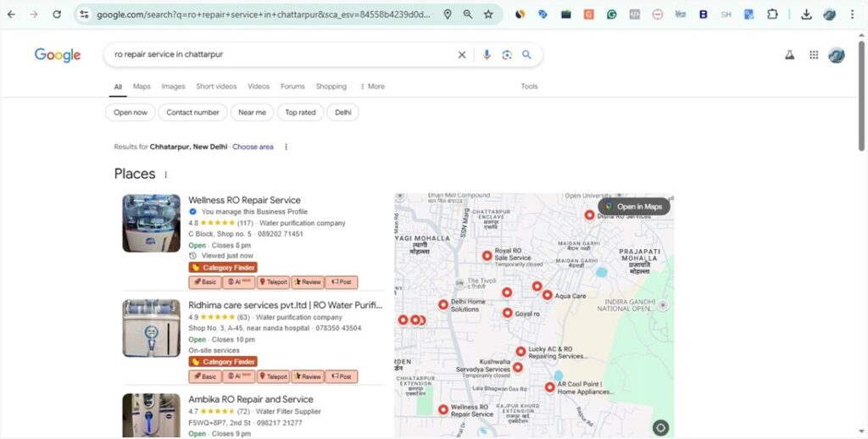Switch to the Short videos tab
The width and height of the screenshot is (868, 439).
216,86
